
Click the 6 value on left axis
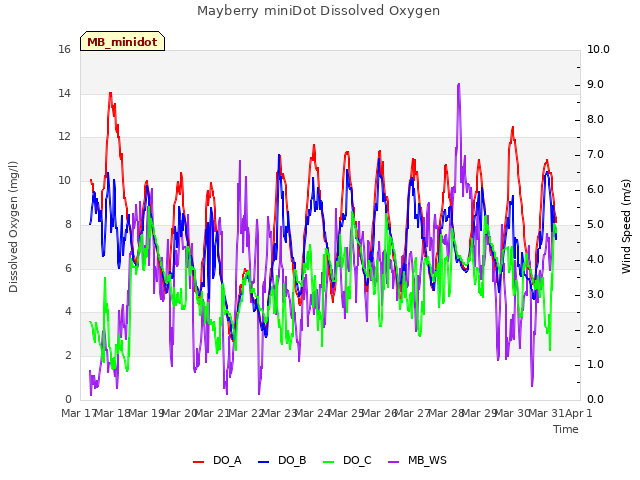click(68, 268)
